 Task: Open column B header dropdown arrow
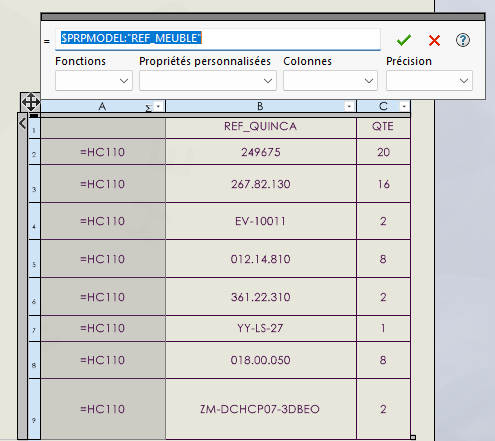click(x=349, y=107)
